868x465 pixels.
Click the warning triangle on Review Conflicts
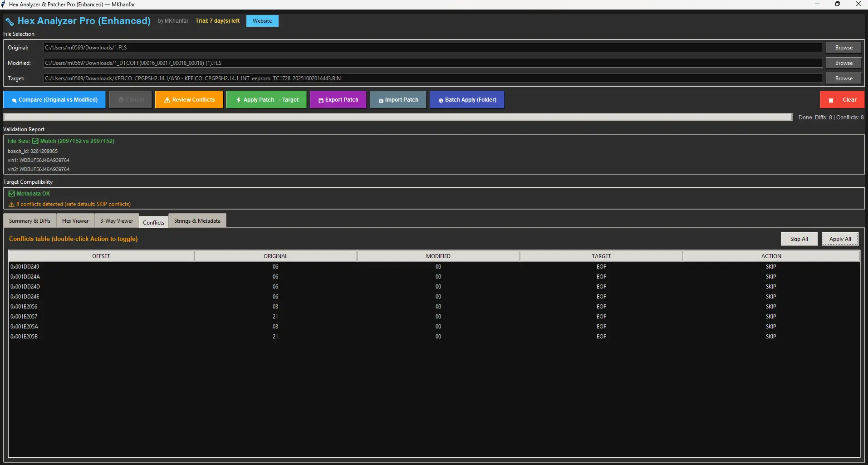pyautogui.click(x=167, y=99)
